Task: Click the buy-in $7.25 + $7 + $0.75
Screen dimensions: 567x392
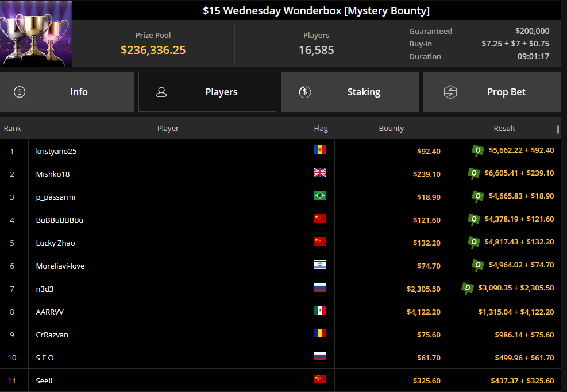Action: 515,44
